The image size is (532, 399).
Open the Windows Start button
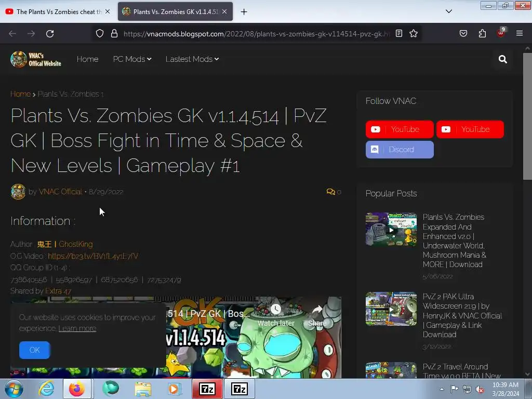(x=14, y=389)
